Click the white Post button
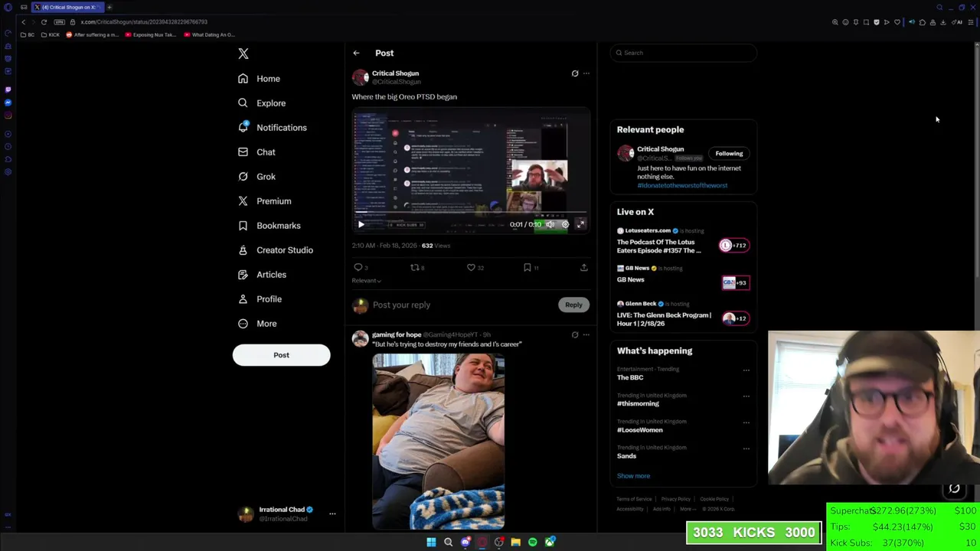 [281, 355]
